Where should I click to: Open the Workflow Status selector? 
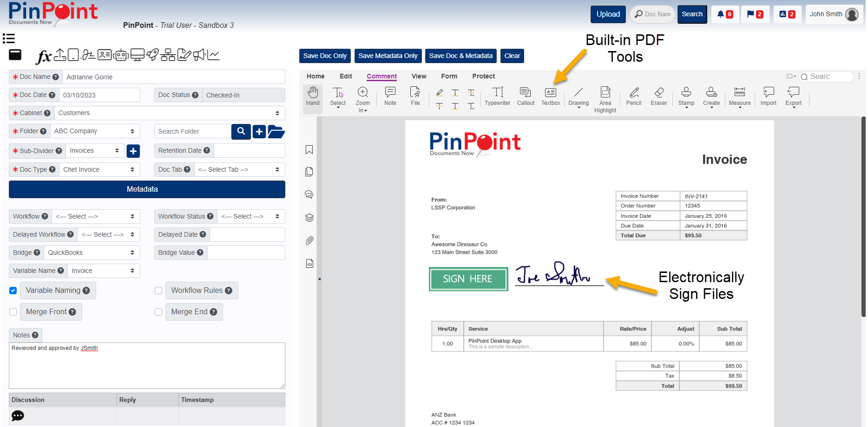[250, 216]
